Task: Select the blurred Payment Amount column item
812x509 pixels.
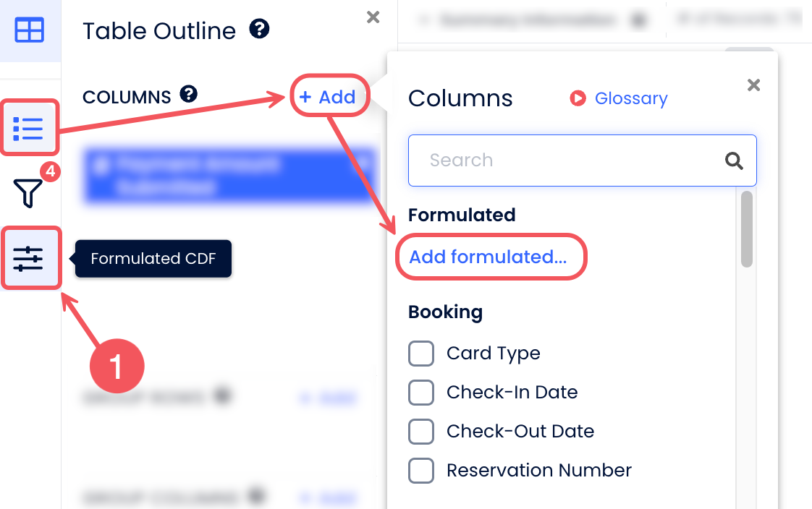Action: click(x=229, y=175)
